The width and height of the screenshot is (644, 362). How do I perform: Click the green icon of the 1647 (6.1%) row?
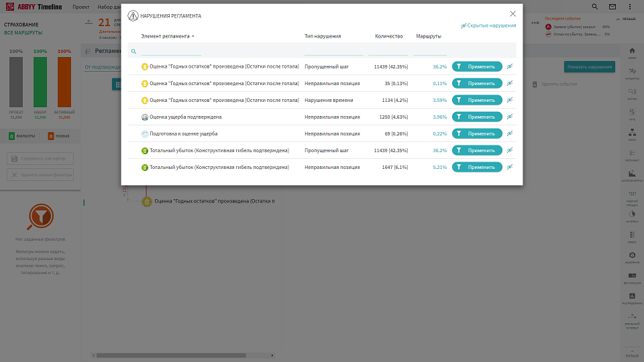pos(145,167)
